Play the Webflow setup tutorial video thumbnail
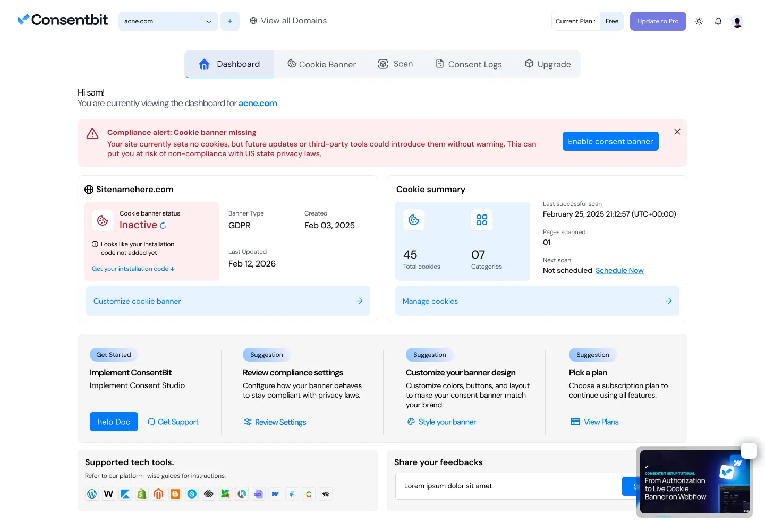 [695, 482]
